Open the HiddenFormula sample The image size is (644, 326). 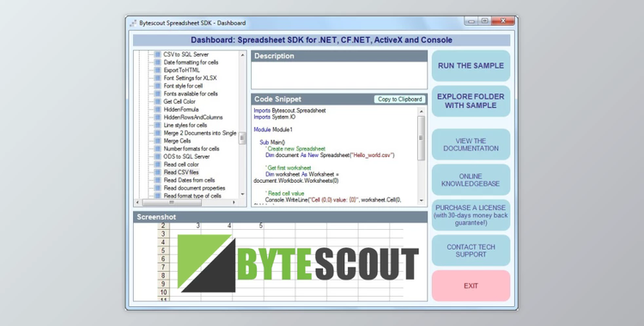pyautogui.click(x=181, y=109)
